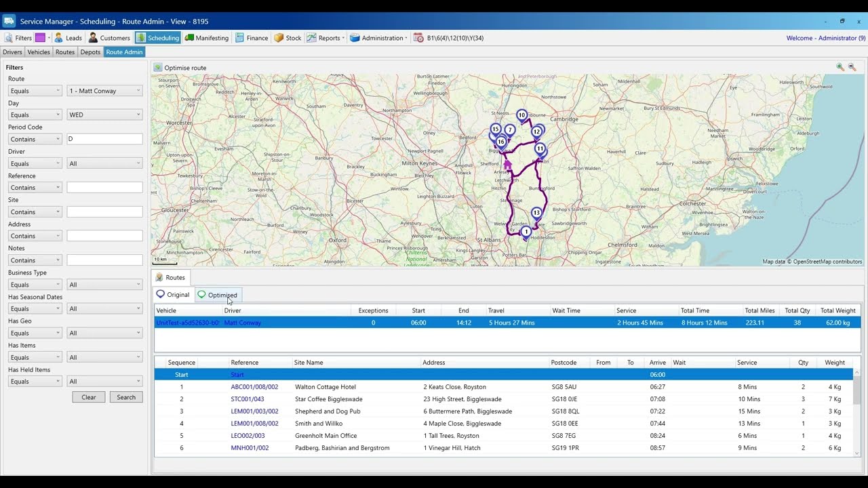This screenshot has height=488, width=868.
Task: Click the site name Shepherd and Dog Pub
Action: point(328,411)
